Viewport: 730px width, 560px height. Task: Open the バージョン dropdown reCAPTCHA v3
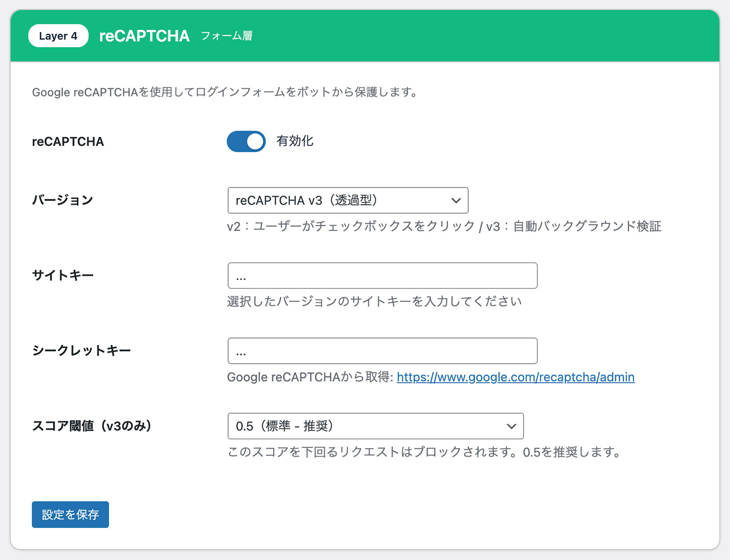[x=348, y=200]
